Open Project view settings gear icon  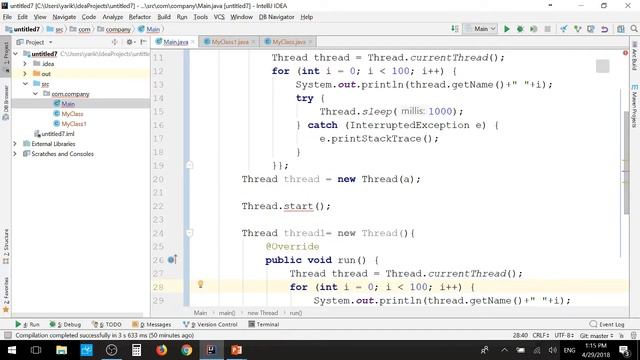[130, 42]
